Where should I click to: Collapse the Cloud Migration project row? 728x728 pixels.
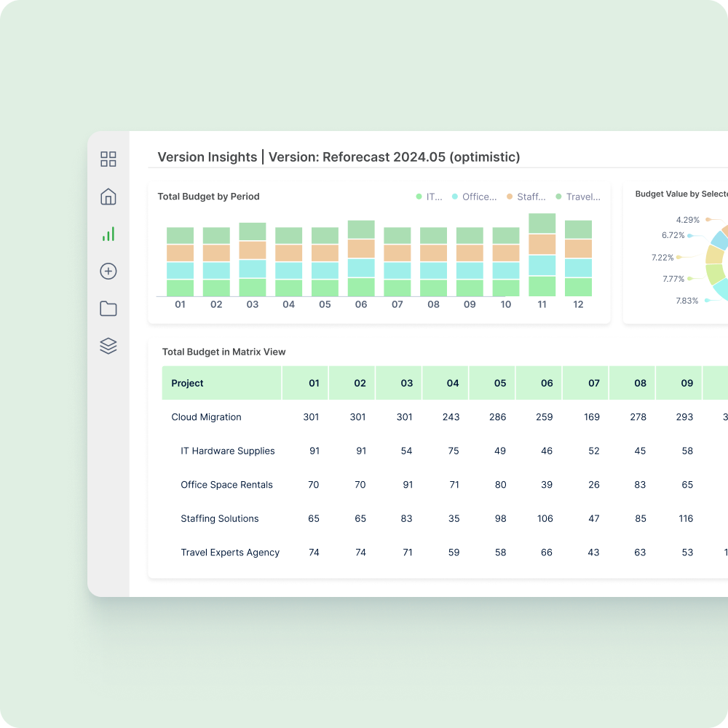coord(206,417)
